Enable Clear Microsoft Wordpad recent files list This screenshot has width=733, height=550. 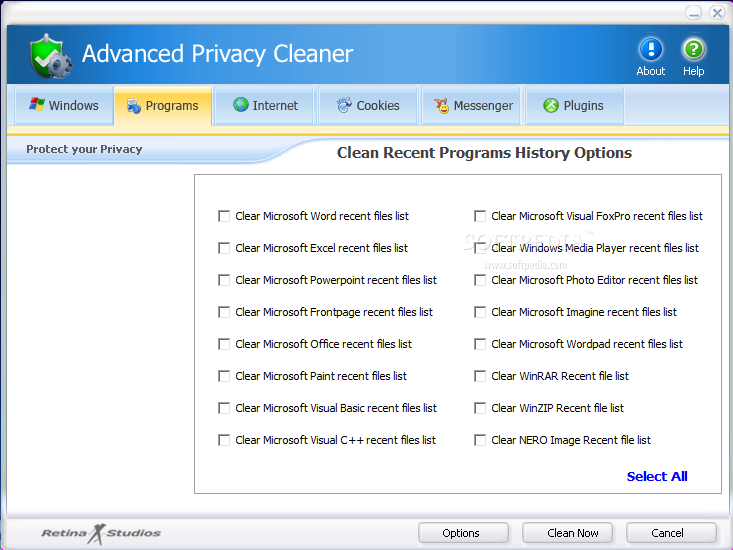tap(480, 344)
